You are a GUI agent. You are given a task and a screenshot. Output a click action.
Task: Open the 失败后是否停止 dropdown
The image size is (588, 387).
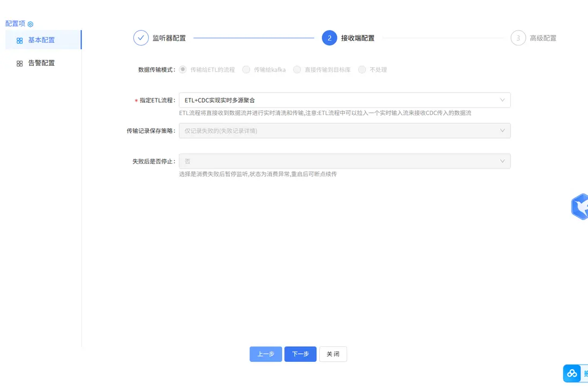tap(502, 161)
